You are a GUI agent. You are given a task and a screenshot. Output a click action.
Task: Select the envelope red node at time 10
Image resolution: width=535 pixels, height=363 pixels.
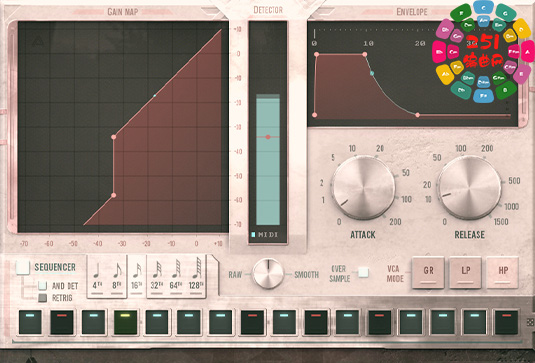(365, 54)
